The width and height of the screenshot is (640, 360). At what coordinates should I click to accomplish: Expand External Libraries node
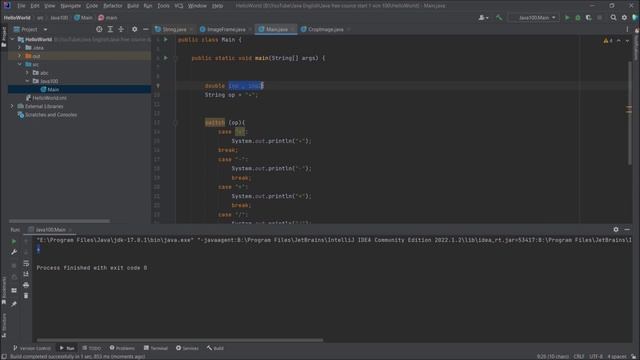[x=12, y=106]
